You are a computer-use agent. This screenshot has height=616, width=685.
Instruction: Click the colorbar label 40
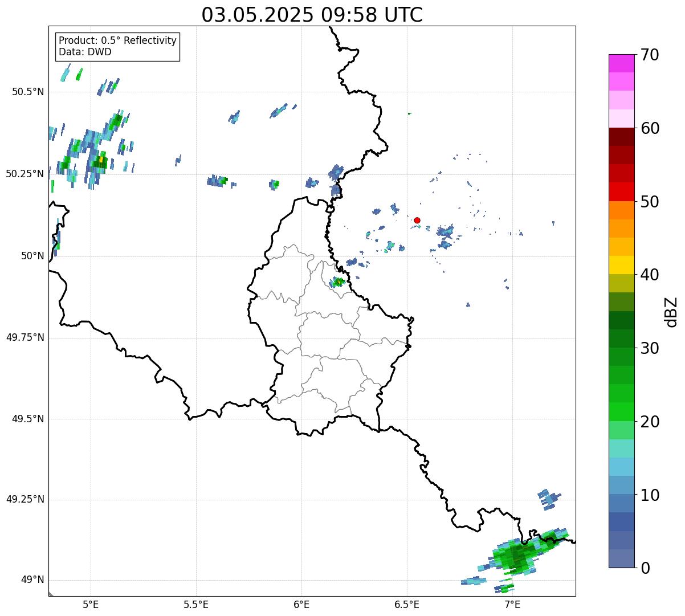pos(650,275)
